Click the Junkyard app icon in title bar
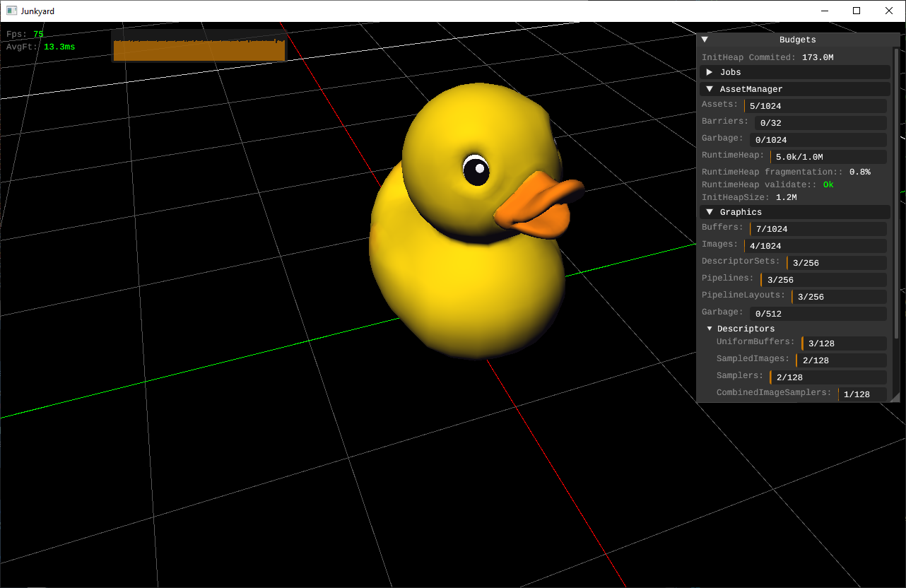Viewport: 906px width, 588px height. point(11,11)
